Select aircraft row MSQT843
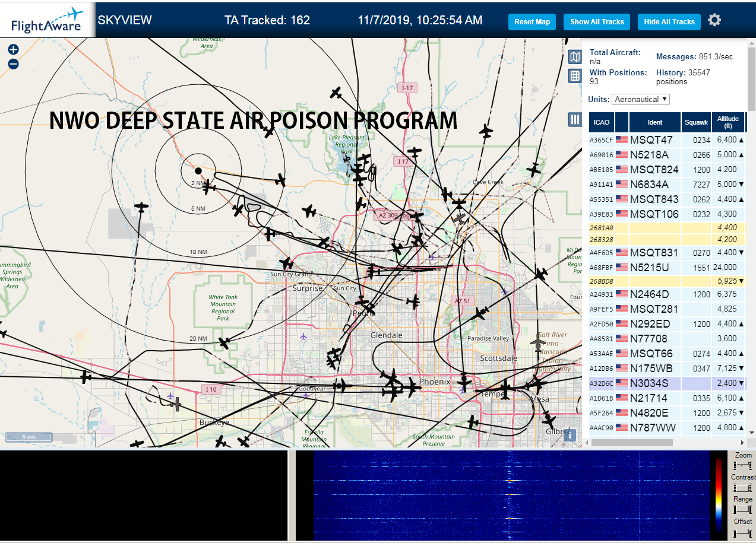The image size is (756, 543). click(666, 199)
